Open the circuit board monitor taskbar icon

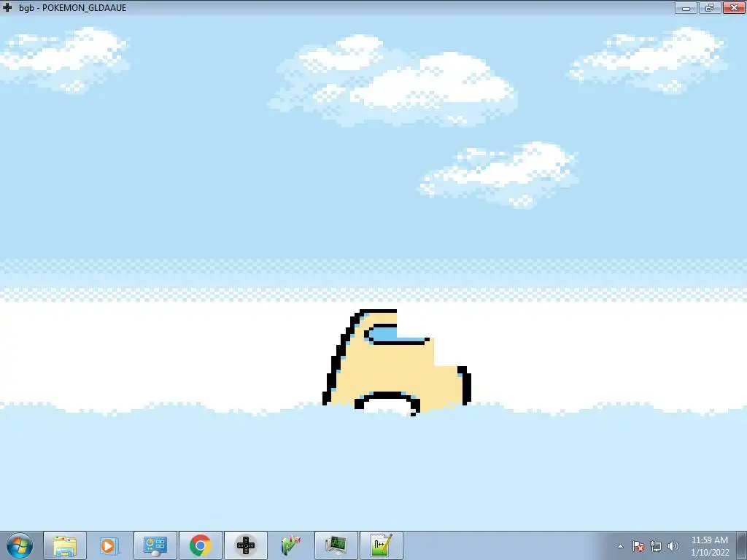(x=336, y=545)
